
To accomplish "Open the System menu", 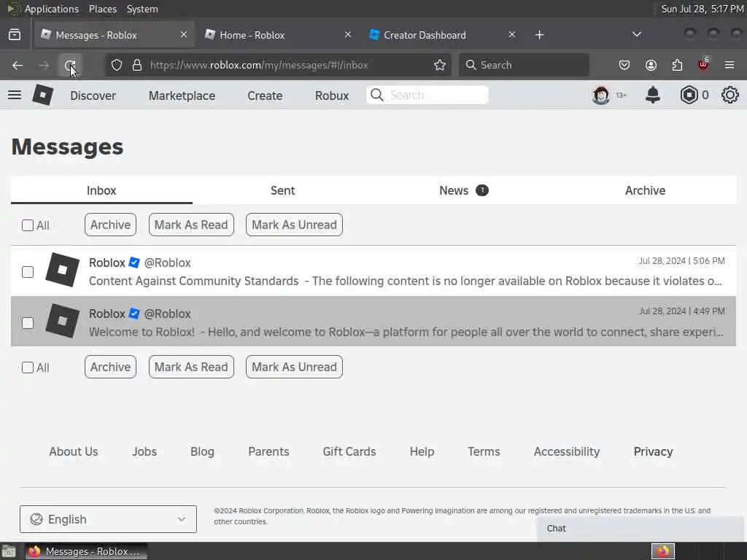I will tap(142, 9).
